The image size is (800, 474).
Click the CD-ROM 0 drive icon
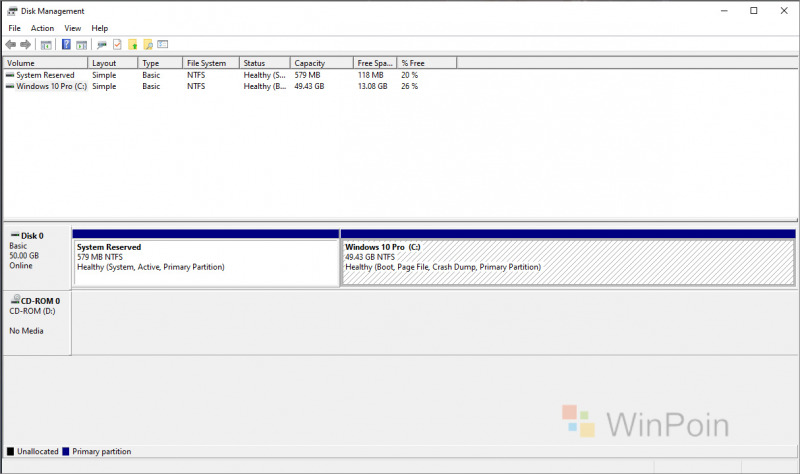pyautogui.click(x=15, y=300)
